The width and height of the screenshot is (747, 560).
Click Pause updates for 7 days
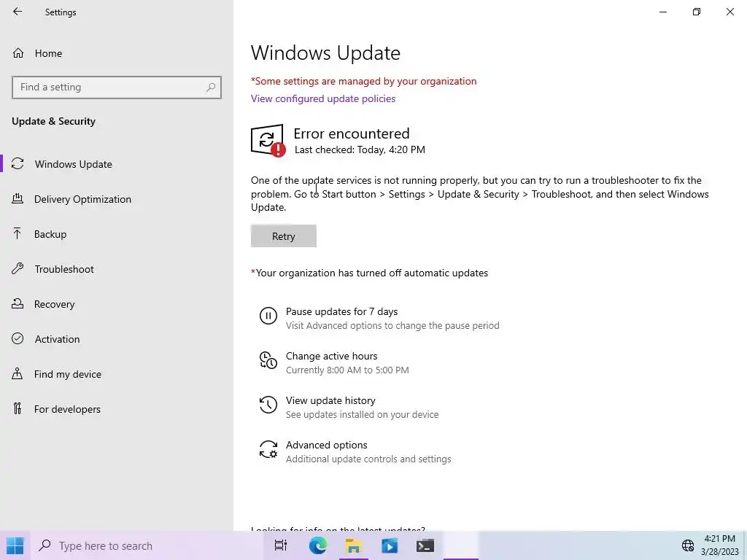pyautogui.click(x=341, y=311)
